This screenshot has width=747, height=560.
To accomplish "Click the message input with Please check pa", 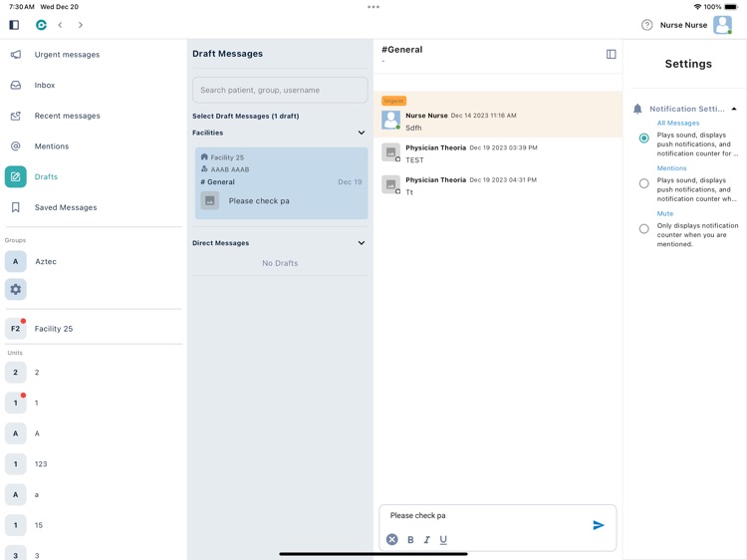I will pos(486,516).
